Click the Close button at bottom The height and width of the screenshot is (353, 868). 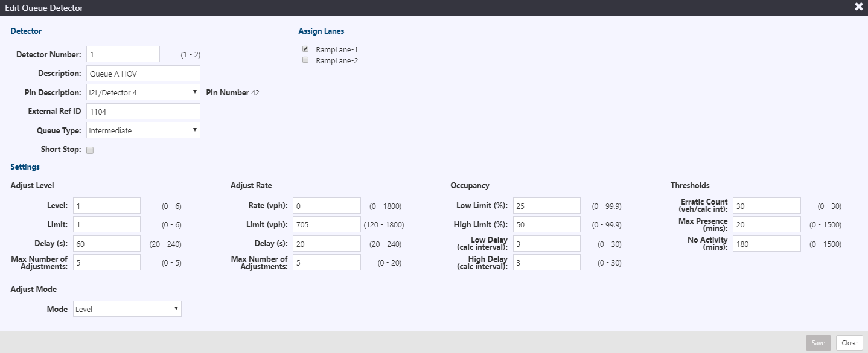(x=849, y=343)
